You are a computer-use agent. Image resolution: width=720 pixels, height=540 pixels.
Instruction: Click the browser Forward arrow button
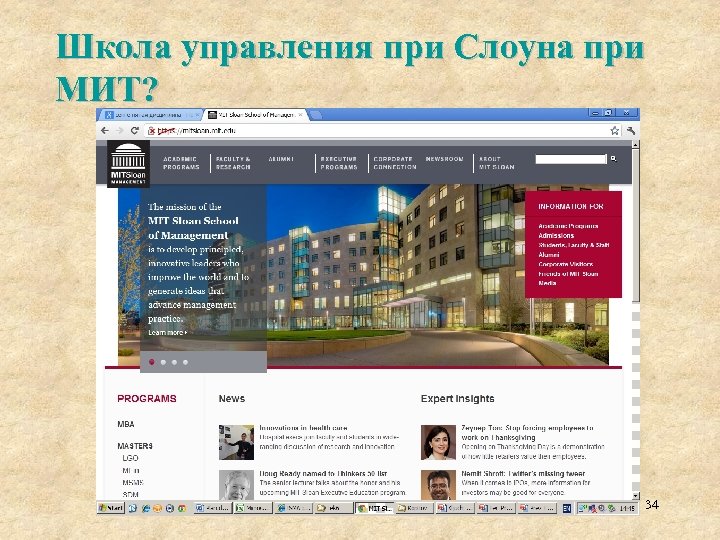click(x=120, y=131)
